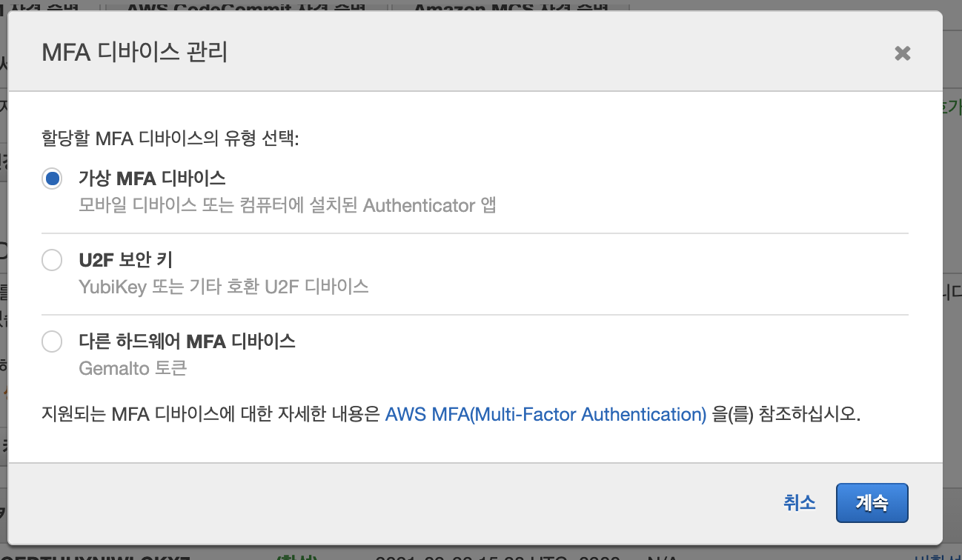Click the green link behind dialog's right edge

coord(952,108)
